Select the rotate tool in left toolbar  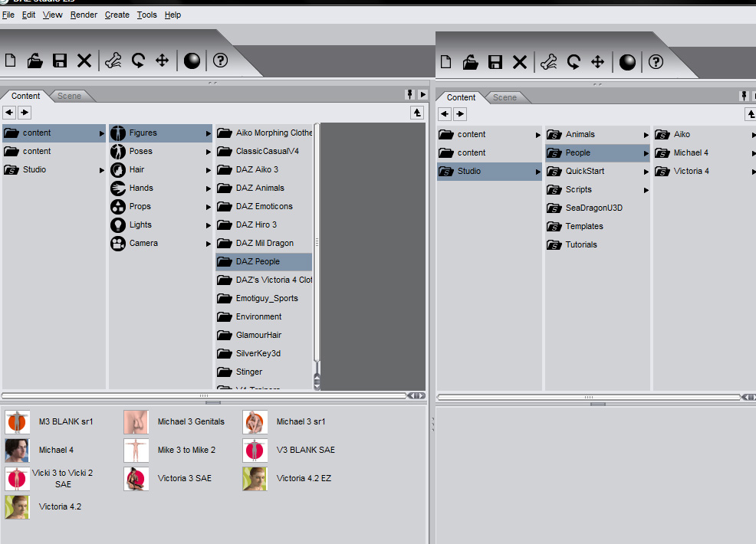click(x=138, y=61)
